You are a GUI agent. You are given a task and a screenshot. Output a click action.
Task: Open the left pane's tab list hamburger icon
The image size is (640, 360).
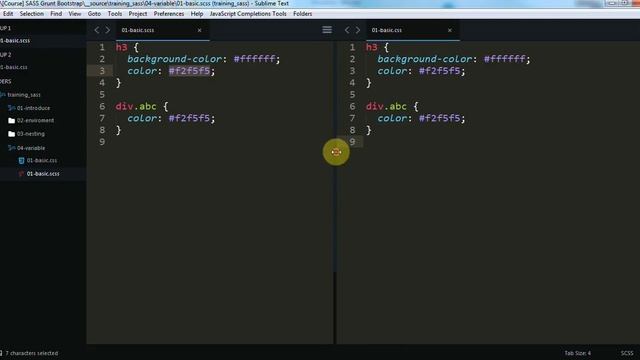(x=327, y=30)
